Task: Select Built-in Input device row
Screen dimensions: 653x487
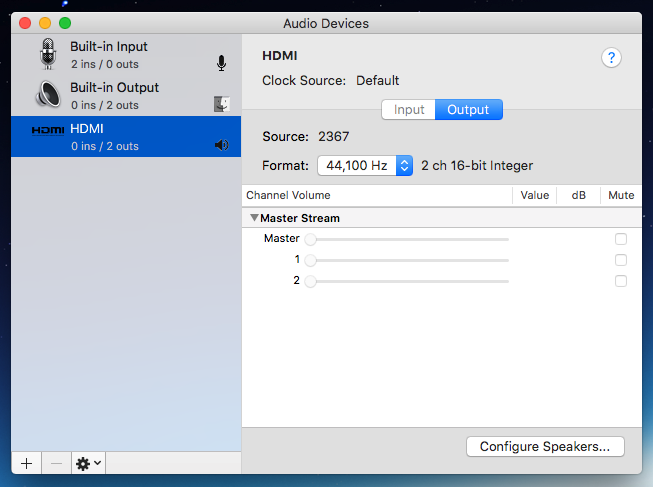Action: tap(126, 55)
